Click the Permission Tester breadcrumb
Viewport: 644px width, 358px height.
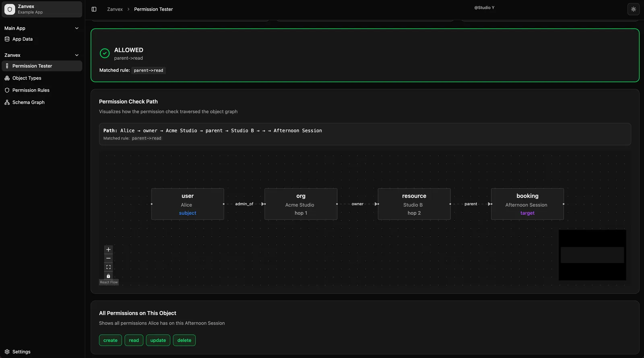(x=153, y=9)
